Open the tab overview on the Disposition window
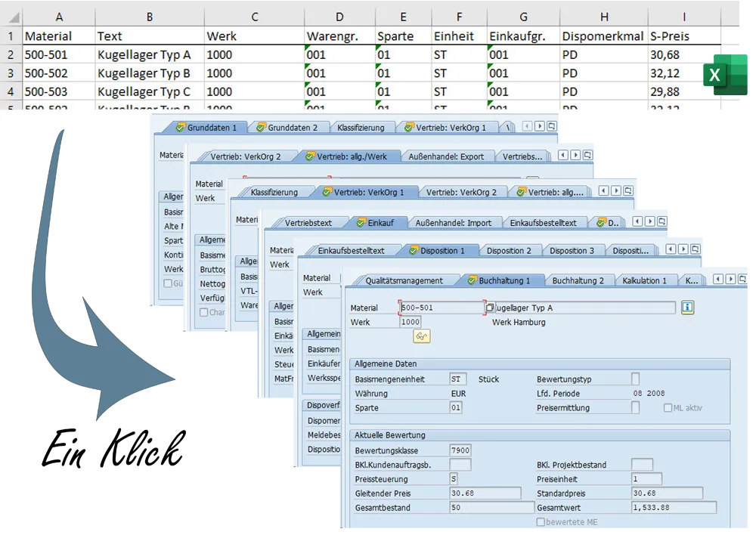The height and width of the screenshot is (535, 756). coord(696,249)
